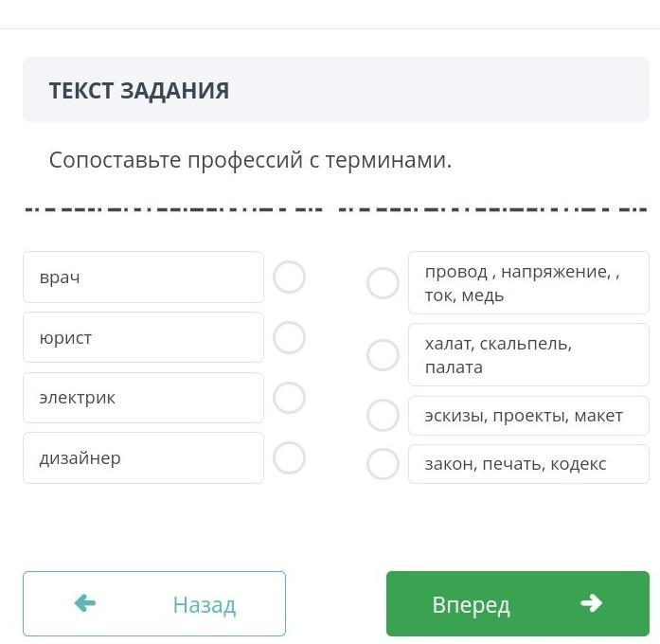Select the circle beside провод, напряжение, ток, медь
This screenshot has height=644, width=660.
pos(383,283)
